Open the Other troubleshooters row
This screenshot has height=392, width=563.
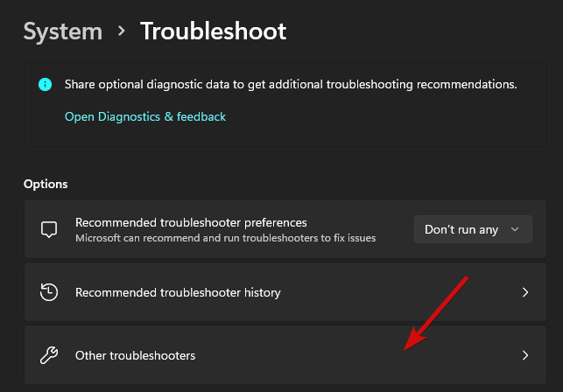[285, 355]
